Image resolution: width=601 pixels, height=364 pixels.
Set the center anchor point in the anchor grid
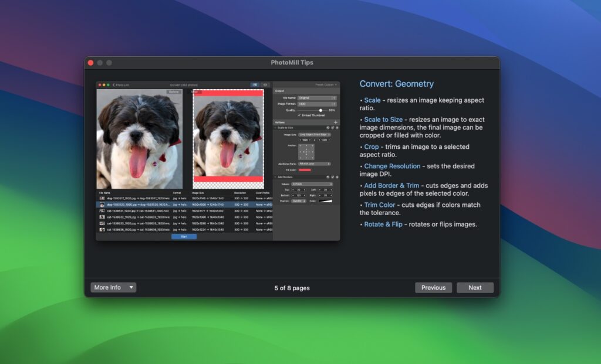306,151
